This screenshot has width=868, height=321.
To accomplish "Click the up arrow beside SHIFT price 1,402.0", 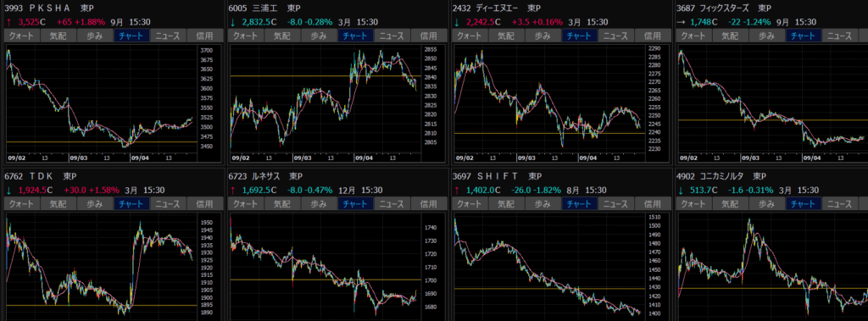I will pyautogui.click(x=456, y=190).
